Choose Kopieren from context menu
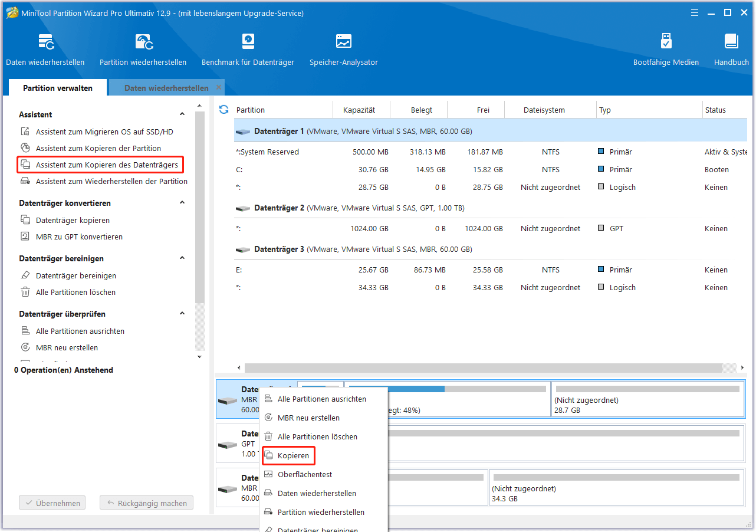The image size is (756, 532). tap(288, 456)
